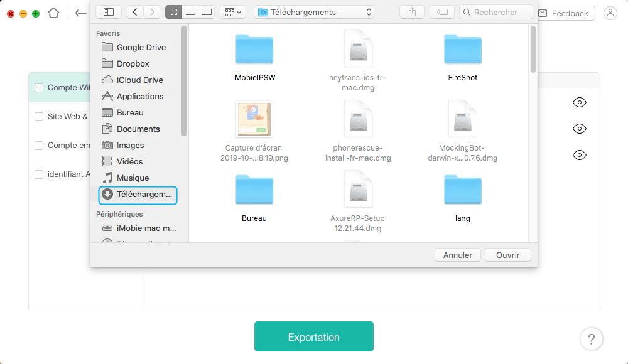
Task: Select phonerescue-install-fr-mac.dmg file
Action: pyautogui.click(x=358, y=131)
